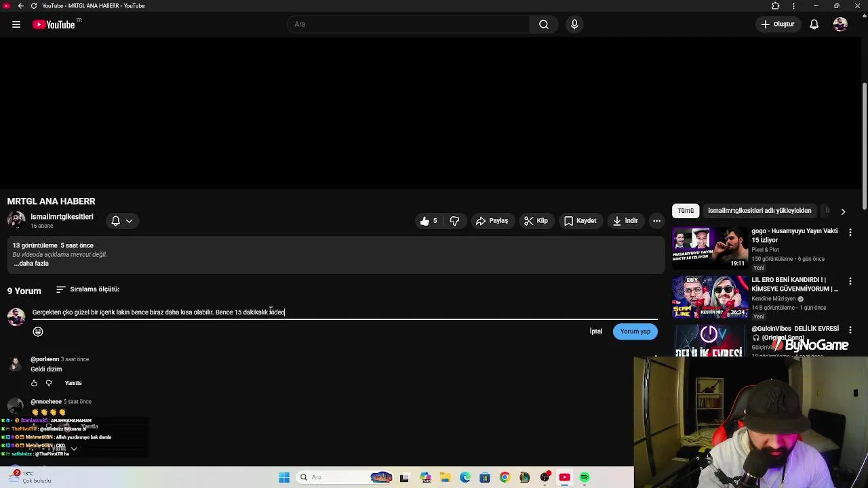The height and width of the screenshot is (488, 868).
Task: Show next filter chips with right arrow
Action: click(x=843, y=211)
